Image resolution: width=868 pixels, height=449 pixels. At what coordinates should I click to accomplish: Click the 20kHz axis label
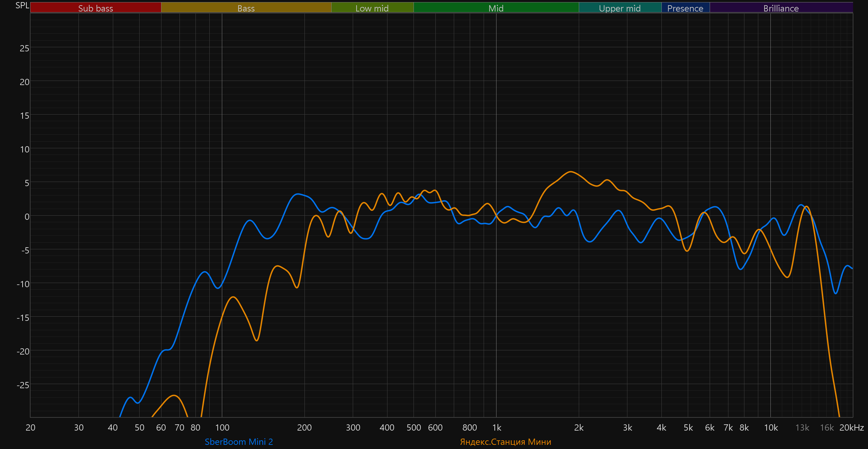tap(851, 427)
